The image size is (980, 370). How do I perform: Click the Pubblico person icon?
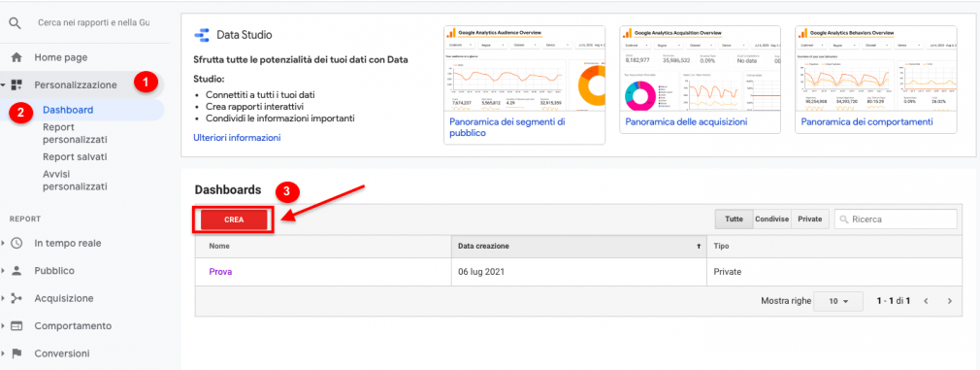click(16, 270)
